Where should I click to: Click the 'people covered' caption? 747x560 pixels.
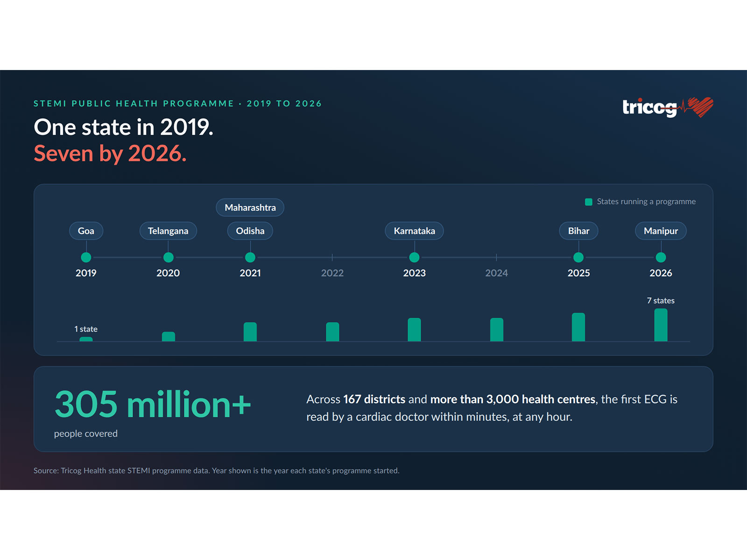click(x=86, y=434)
